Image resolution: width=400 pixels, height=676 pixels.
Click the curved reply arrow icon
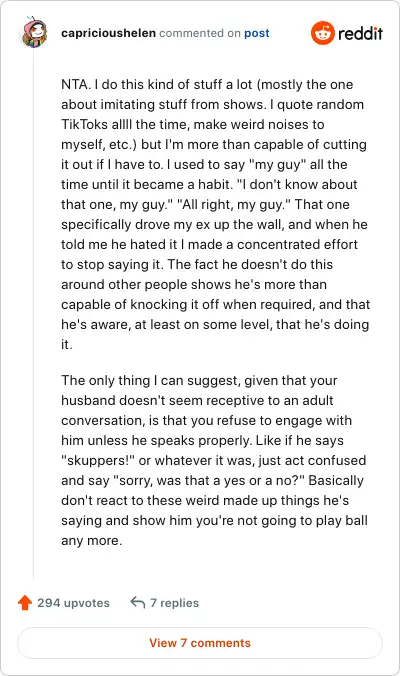[x=138, y=602]
